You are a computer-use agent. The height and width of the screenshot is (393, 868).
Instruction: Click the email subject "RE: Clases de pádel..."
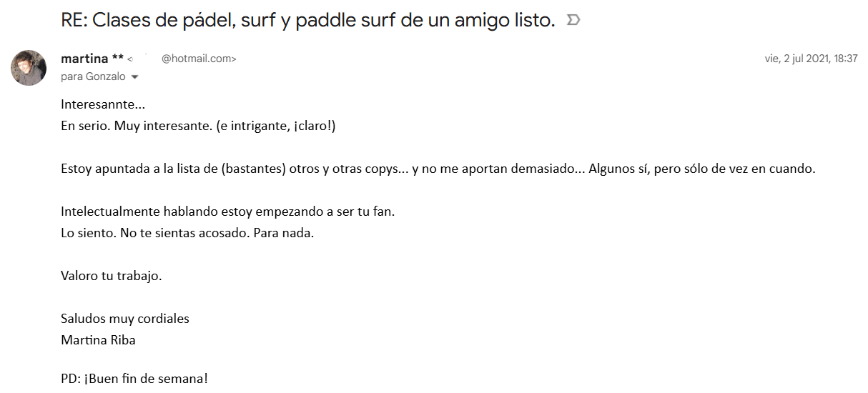pos(308,21)
